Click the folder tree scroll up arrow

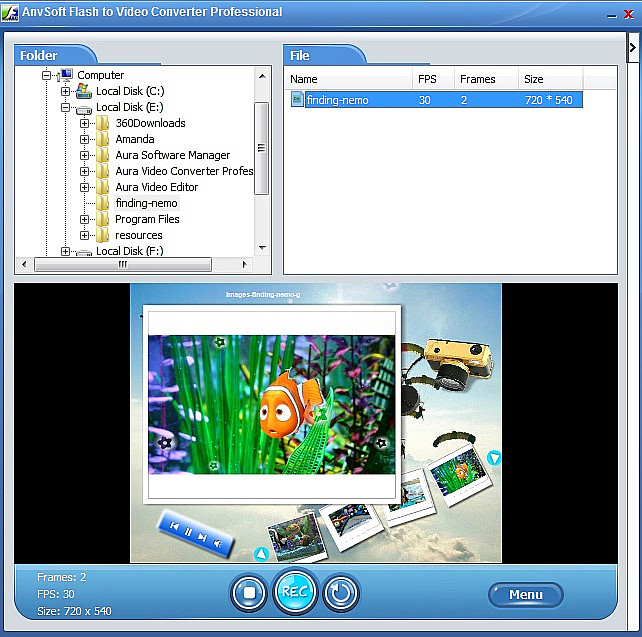pos(262,76)
